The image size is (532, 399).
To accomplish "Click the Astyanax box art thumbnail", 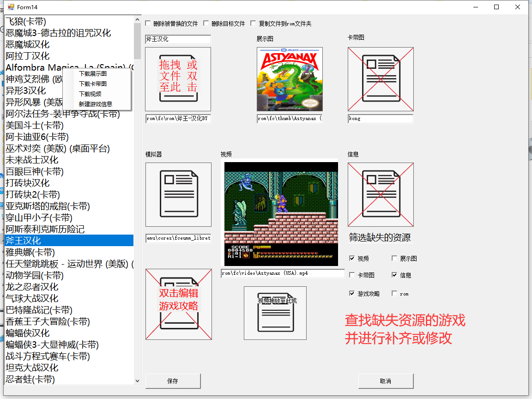I will tap(290, 79).
